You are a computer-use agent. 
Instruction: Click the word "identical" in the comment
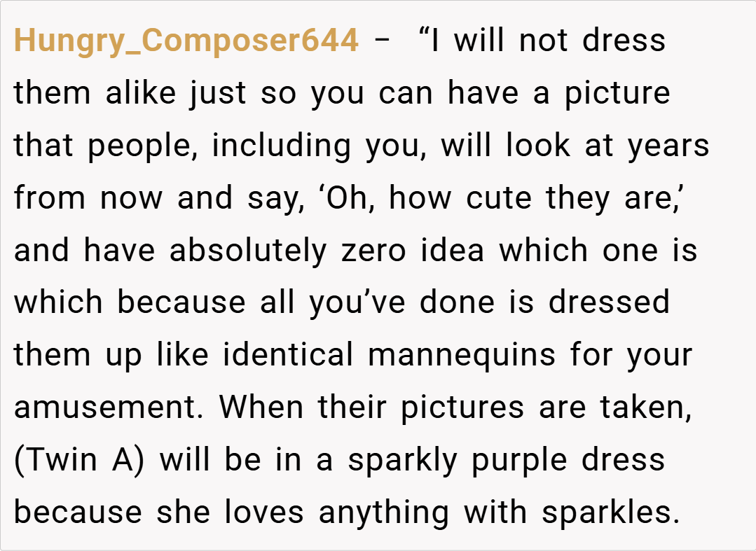[288, 355]
